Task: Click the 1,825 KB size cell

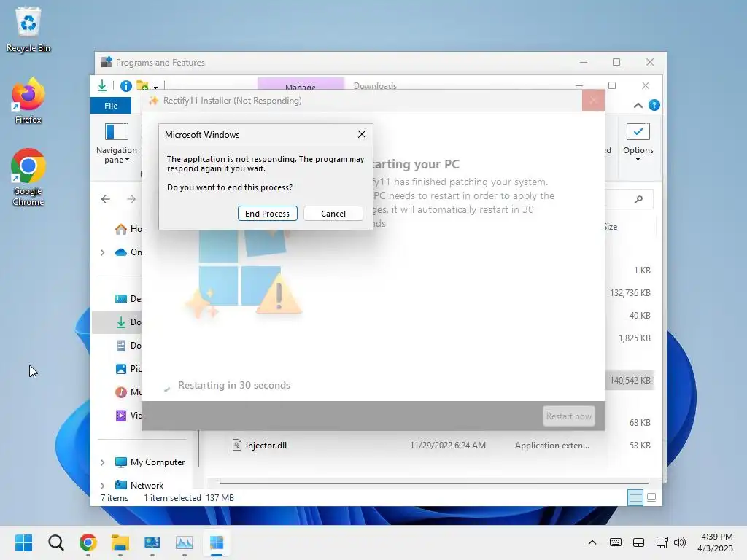Action: [634, 338]
